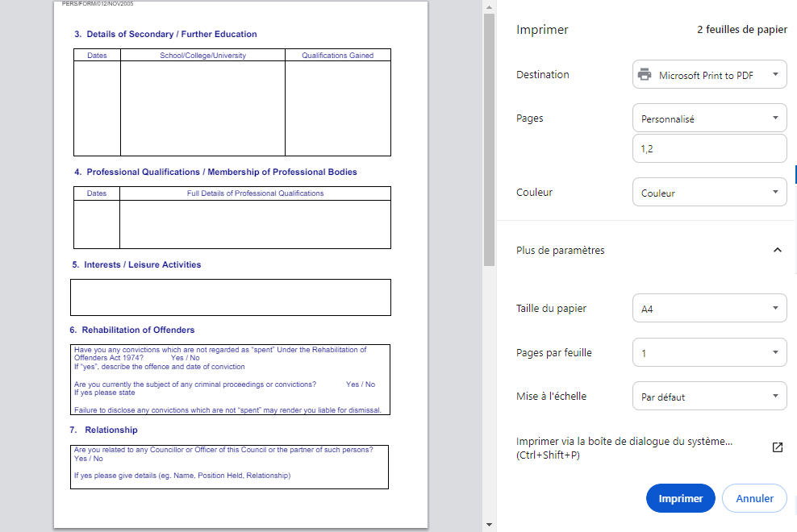Click the Mise à l'échelle label
The width and height of the screenshot is (797, 532).
tap(551, 397)
